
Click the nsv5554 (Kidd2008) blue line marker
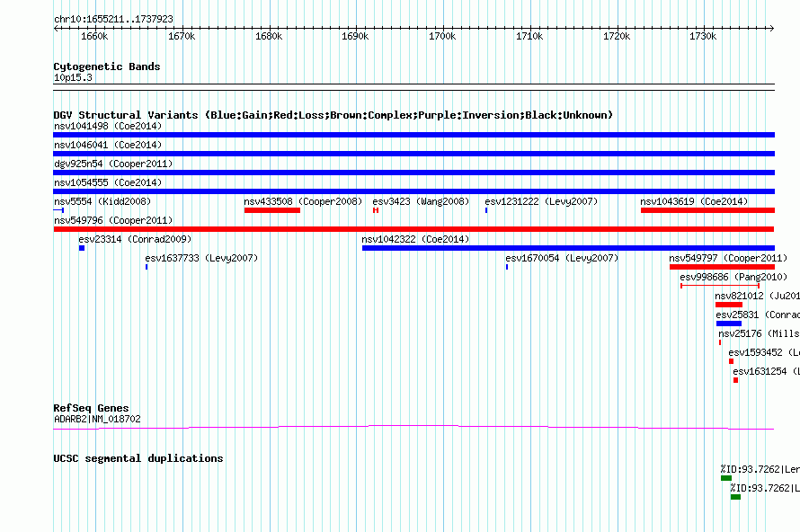pyautogui.click(x=58, y=210)
